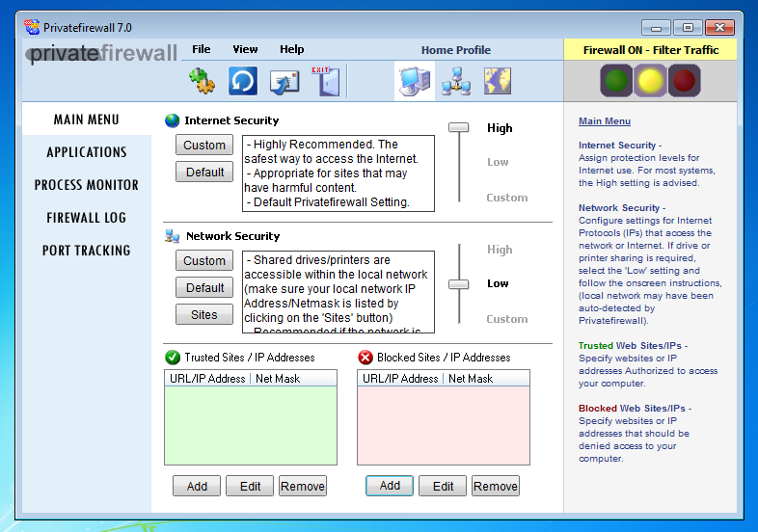This screenshot has height=532, width=758.
Task: Minimize the Privatefirewall window
Action: click(656, 28)
